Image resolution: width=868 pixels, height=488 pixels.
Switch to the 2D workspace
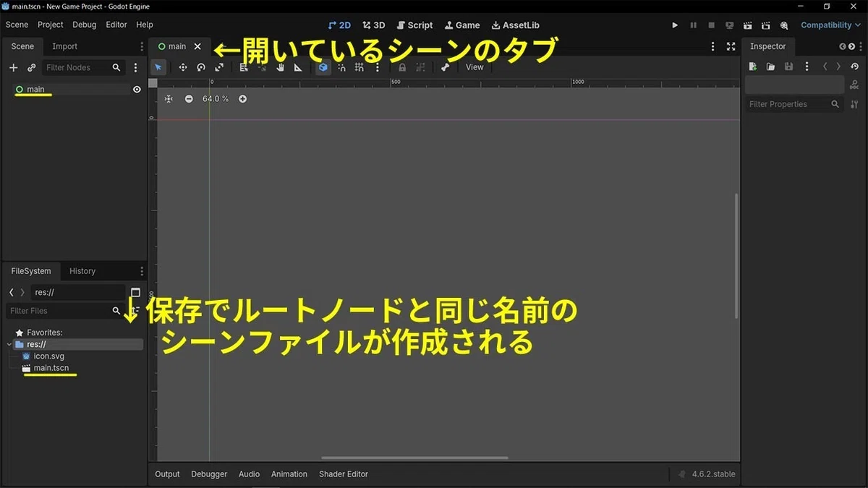click(x=339, y=25)
